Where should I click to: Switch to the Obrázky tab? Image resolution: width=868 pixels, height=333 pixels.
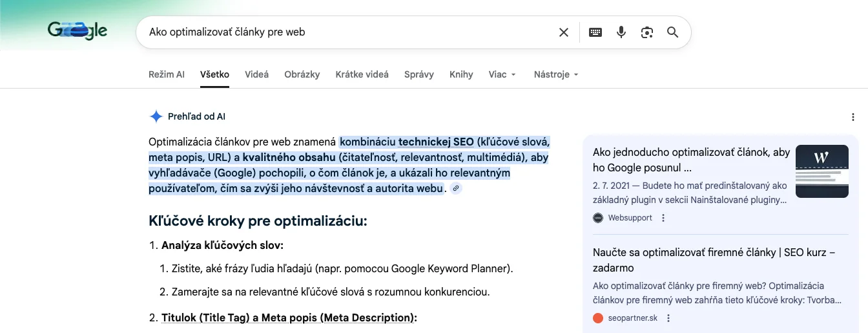(302, 74)
